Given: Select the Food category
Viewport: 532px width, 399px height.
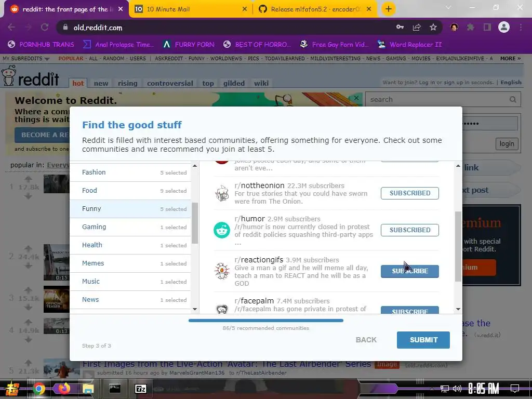Looking at the screenshot, I should coord(130,191).
